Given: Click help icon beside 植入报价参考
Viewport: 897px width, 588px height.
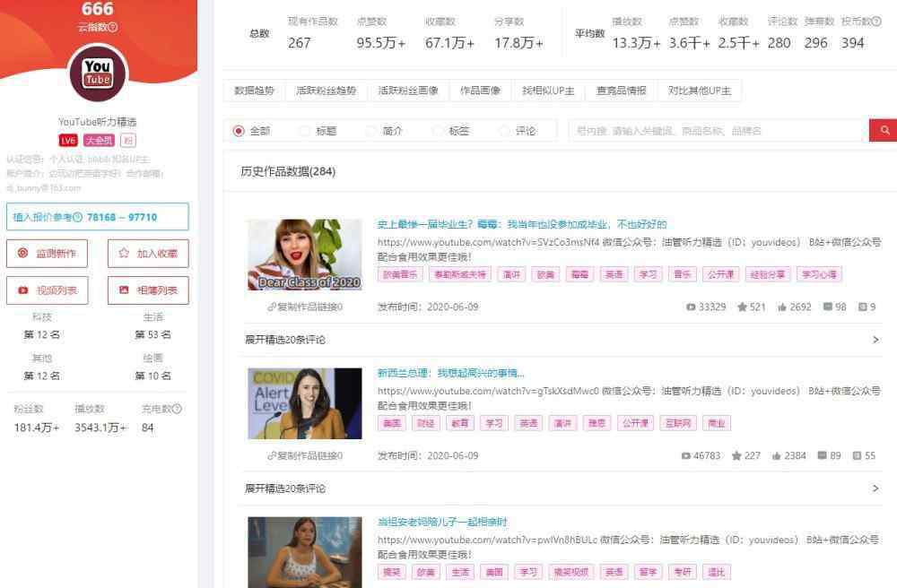Looking at the screenshot, I should [x=77, y=217].
